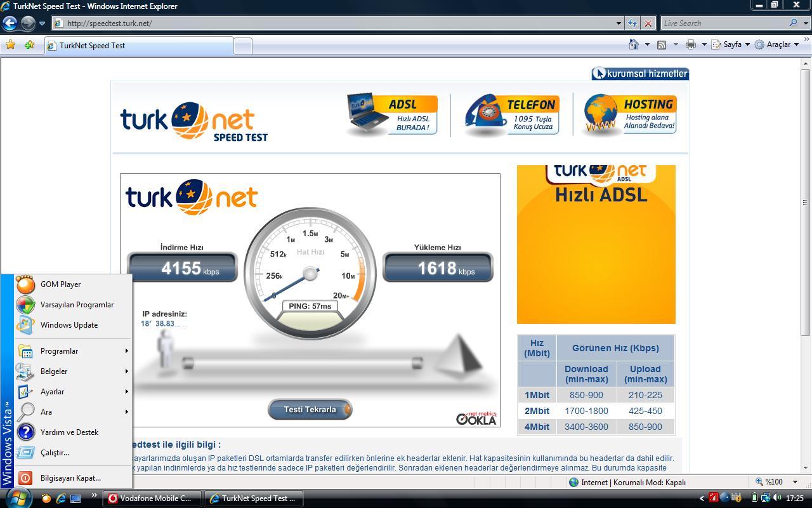The image size is (812, 508).
Task: Click the battery tray icon
Action: (x=755, y=498)
